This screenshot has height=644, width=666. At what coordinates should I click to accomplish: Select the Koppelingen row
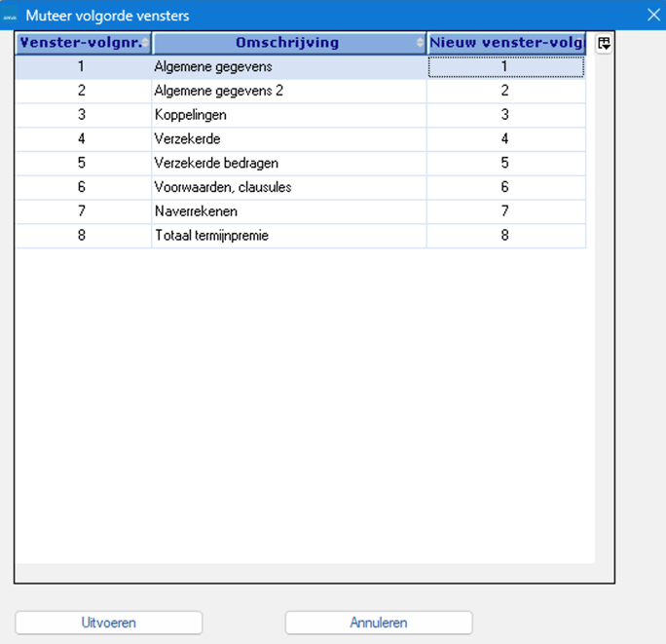288,115
